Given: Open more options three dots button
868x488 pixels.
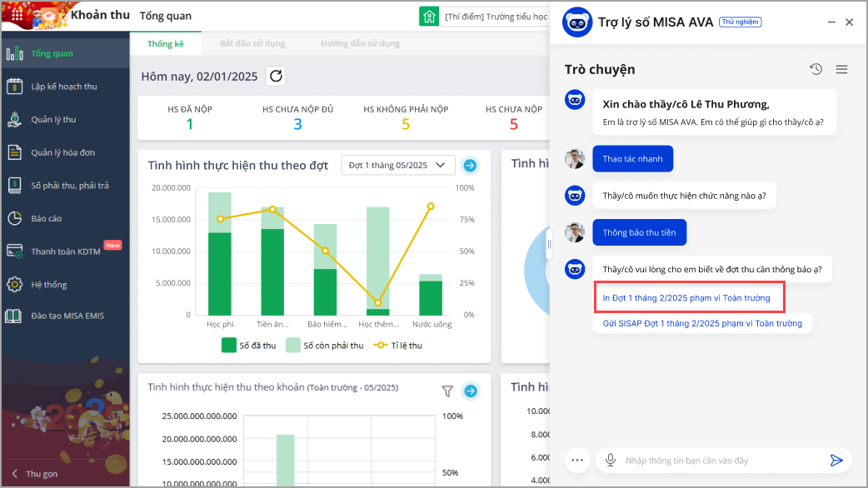Looking at the screenshot, I should [577, 461].
